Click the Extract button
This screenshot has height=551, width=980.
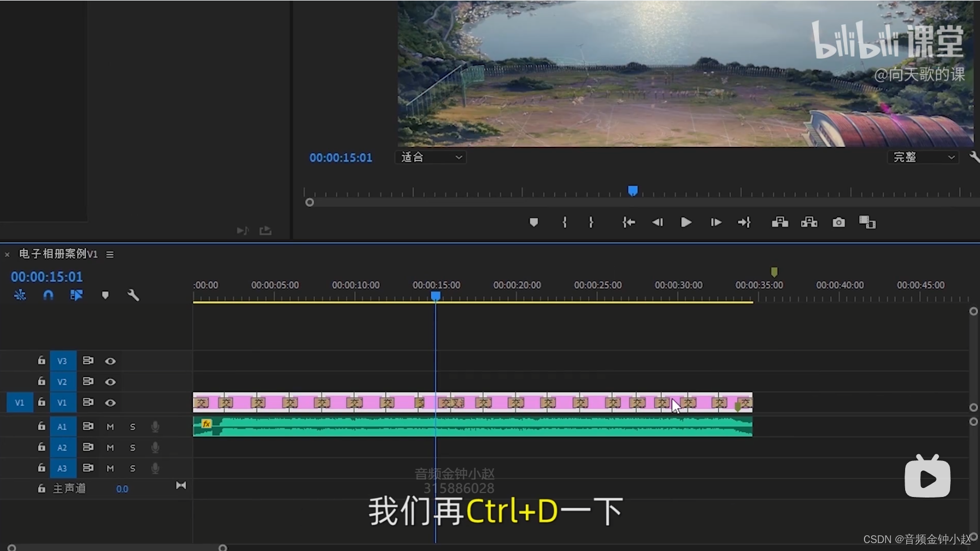809,222
